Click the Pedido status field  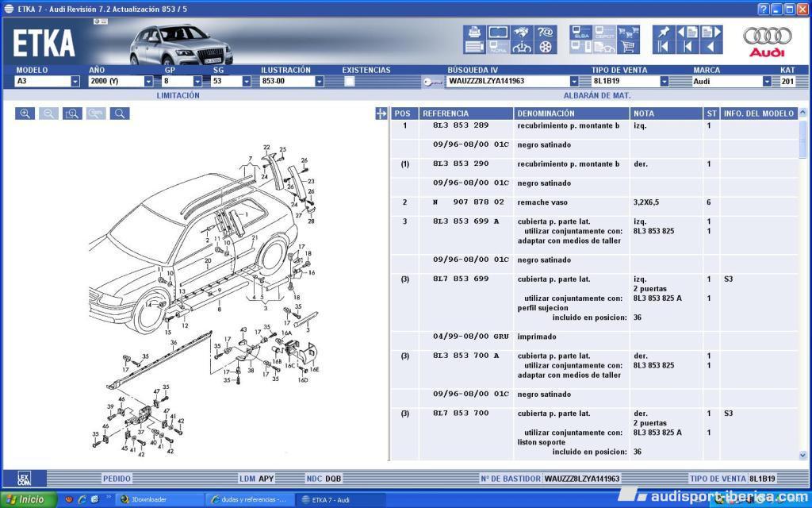tap(117, 479)
